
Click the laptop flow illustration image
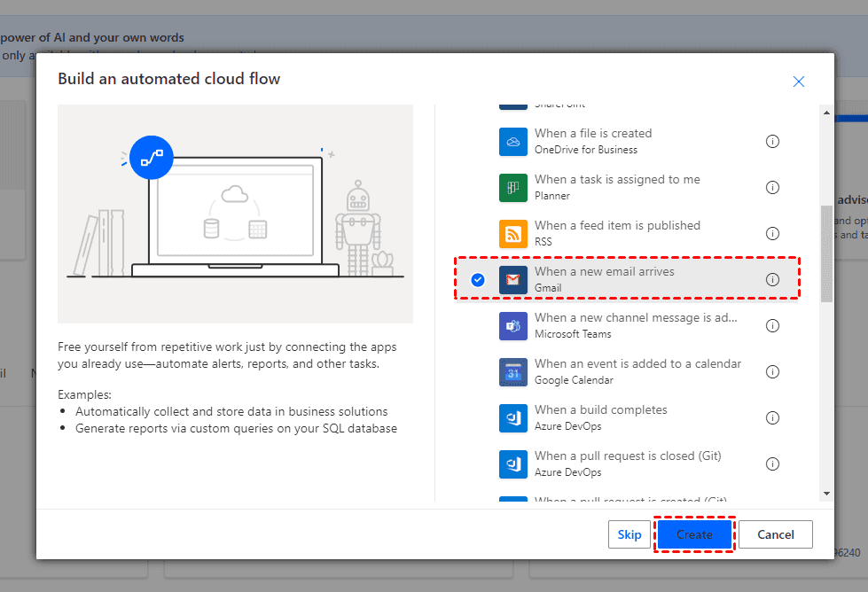pos(235,214)
